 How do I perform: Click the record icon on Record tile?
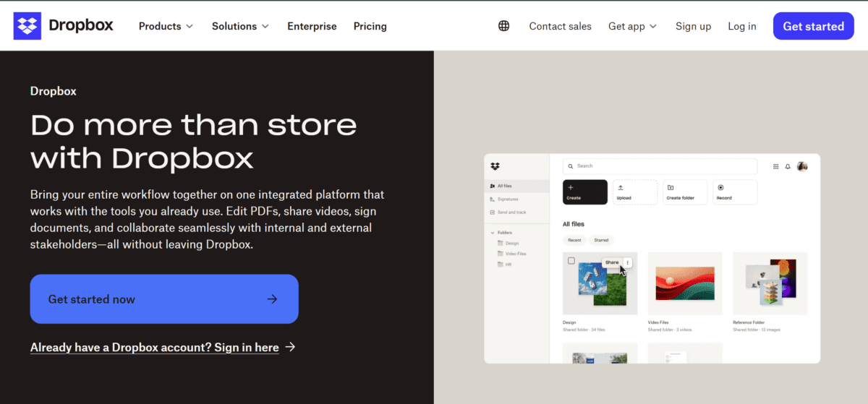[x=720, y=187]
